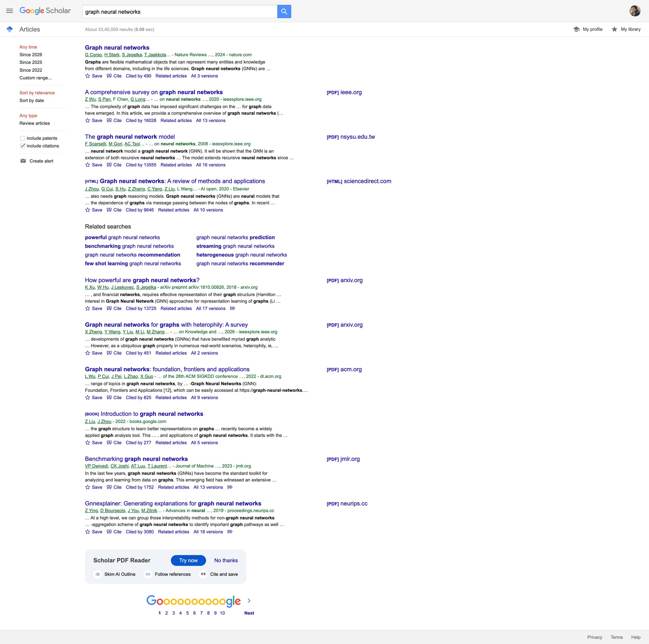Expand more links for Gnnexplainer paper
The height and width of the screenshot is (644, 649).
230,531
